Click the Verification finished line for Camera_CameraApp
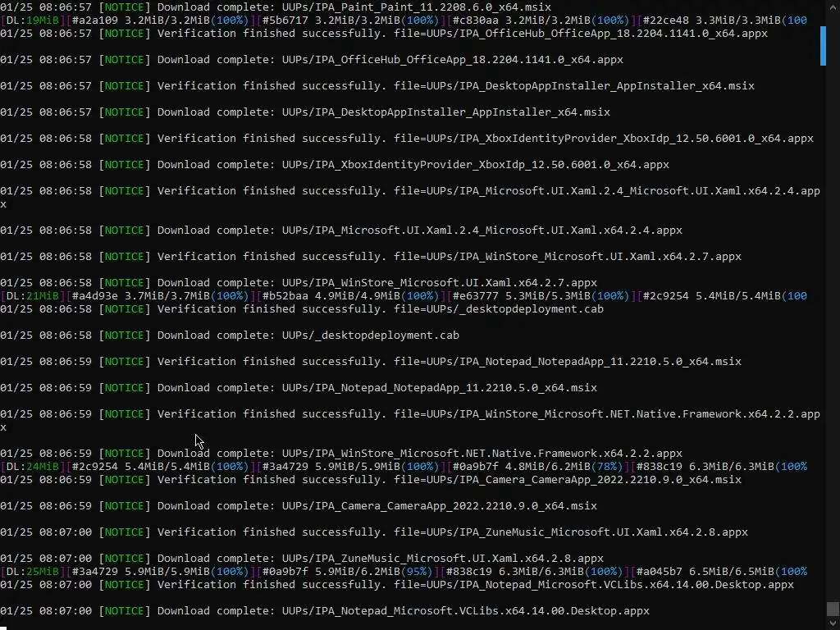The height and width of the screenshot is (630, 840). tap(371, 480)
